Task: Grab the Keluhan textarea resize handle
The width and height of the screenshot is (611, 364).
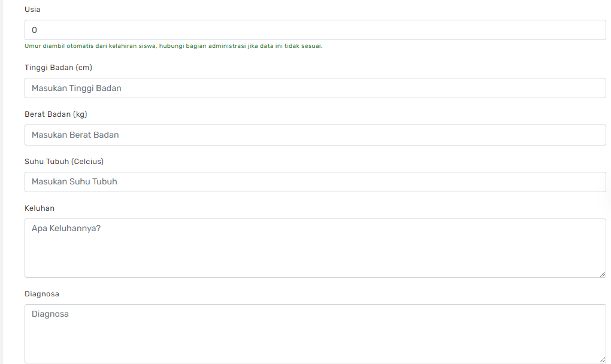Action: [603, 274]
